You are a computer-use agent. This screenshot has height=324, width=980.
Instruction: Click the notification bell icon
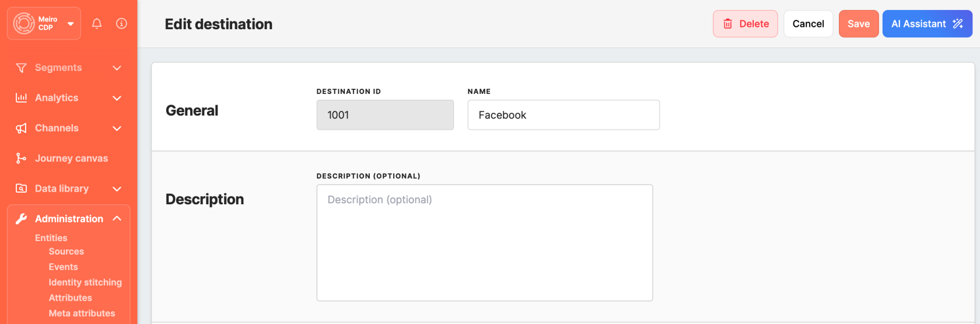click(x=97, y=23)
